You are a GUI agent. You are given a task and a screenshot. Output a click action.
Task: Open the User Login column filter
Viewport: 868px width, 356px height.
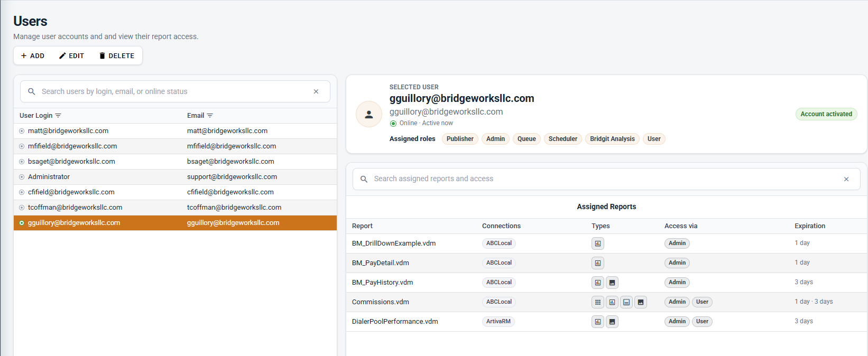[x=58, y=116]
